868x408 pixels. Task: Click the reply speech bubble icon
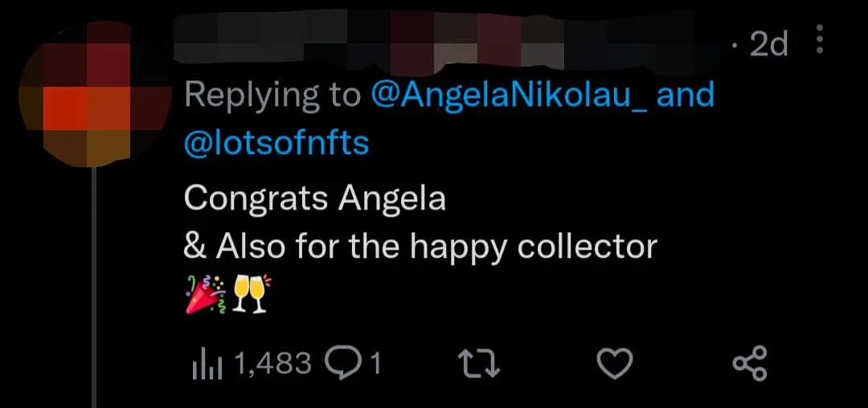coord(344,364)
